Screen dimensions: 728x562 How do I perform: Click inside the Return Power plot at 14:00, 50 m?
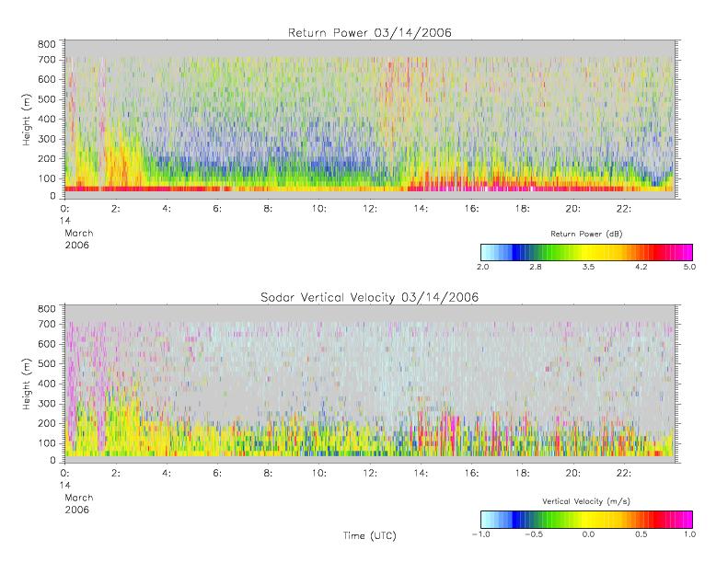[421, 189]
